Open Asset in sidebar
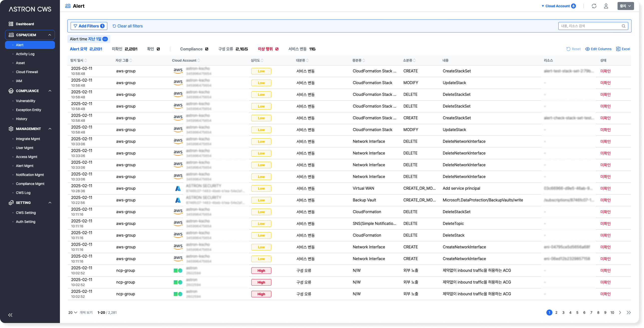 [20, 63]
